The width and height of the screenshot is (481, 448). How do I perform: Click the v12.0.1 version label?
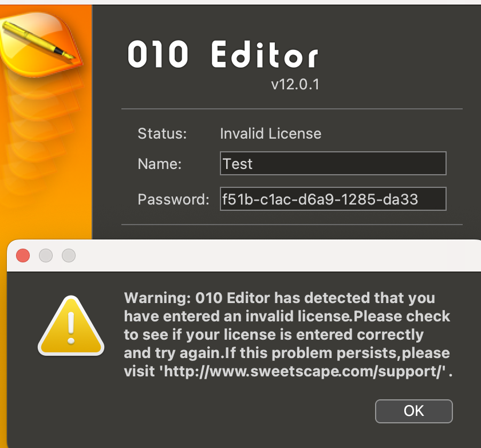(x=295, y=85)
